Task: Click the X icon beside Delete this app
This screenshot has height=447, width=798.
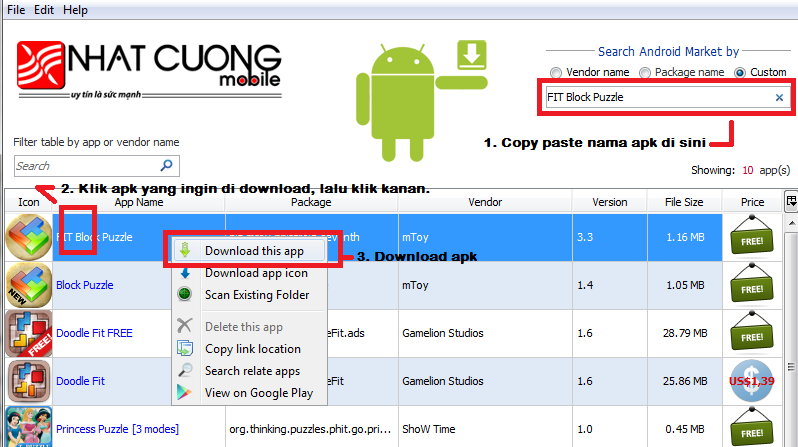Action: coord(184,325)
